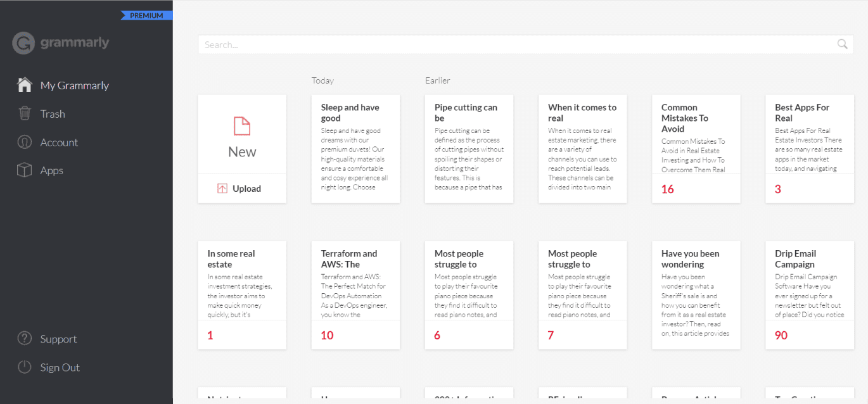Open the 'Sleep and have good' document
The image size is (868, 404).
(355, 149)
